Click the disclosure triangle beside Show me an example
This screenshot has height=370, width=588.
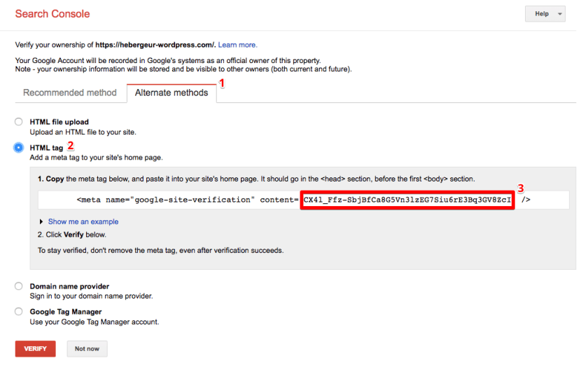tap(42, 221)
